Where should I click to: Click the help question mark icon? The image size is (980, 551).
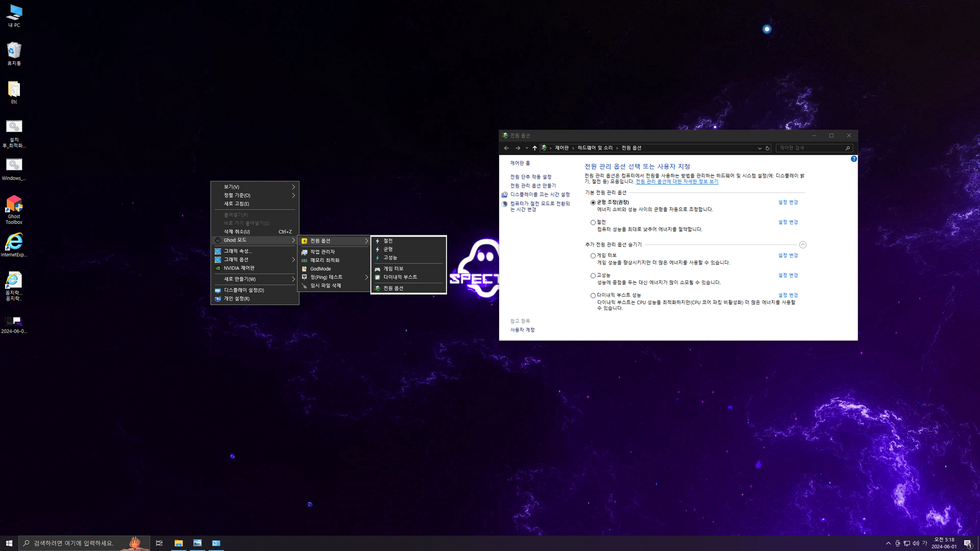pyautogui.click(x=854, y=159)
